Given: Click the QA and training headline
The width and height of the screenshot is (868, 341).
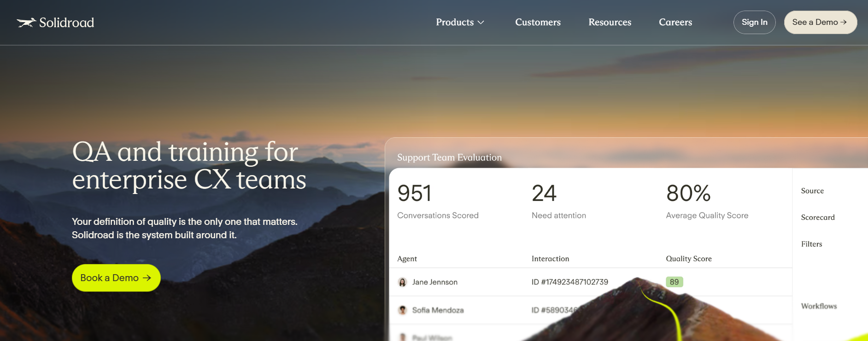Looking at the screenshot, I should pos(189,165).
